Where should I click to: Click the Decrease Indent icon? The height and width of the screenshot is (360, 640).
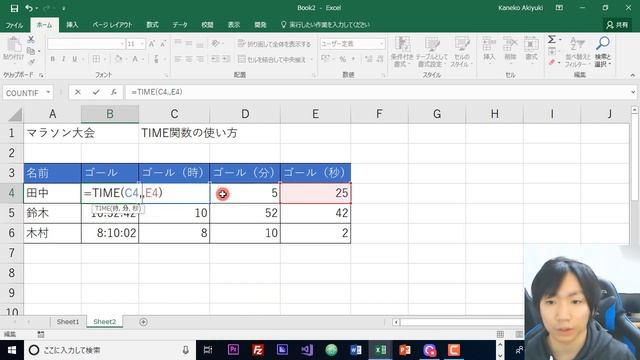pyautogui.click(x=215, y=59)
